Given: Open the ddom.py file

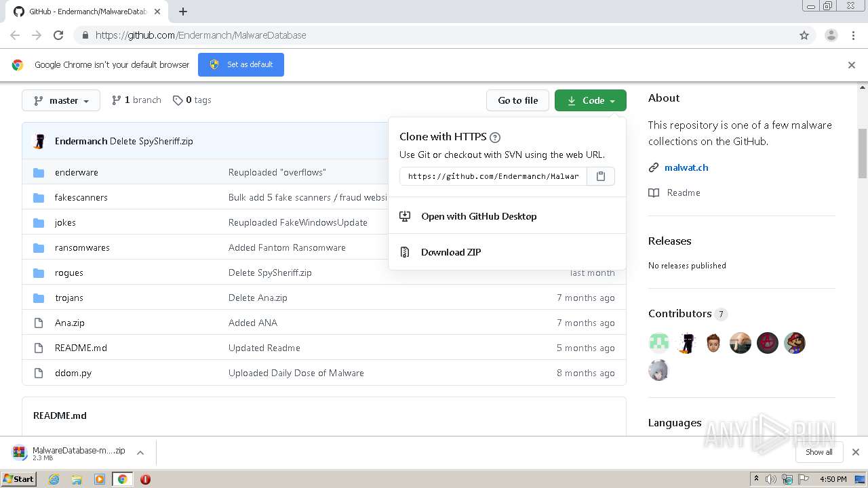Looking at the screenshot, I should click(73, 373).
